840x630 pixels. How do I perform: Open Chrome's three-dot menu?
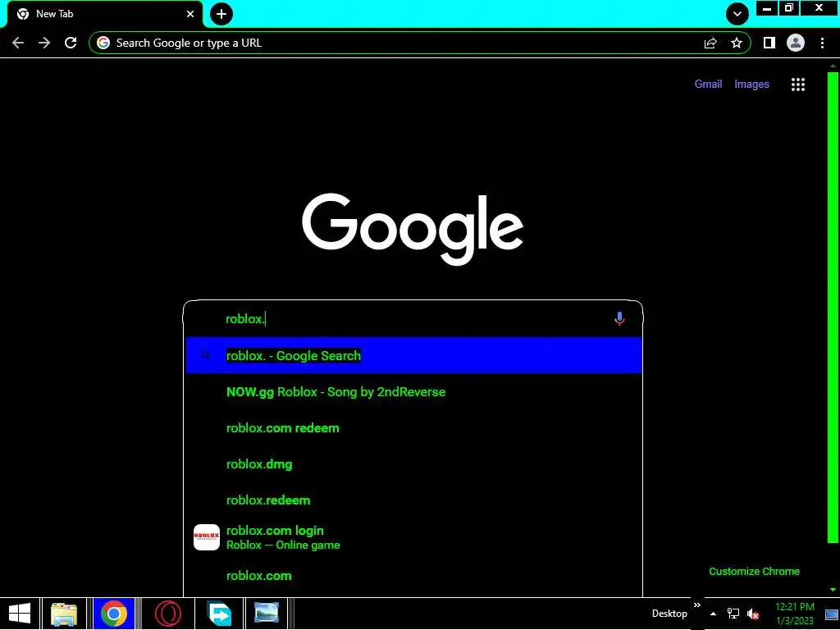[x=822, y=43]
